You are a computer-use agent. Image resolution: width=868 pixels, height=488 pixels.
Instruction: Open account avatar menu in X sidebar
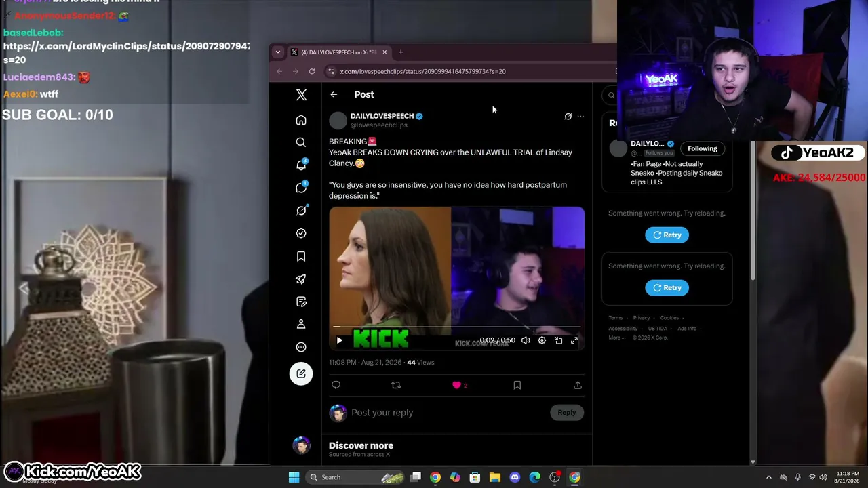301,445
